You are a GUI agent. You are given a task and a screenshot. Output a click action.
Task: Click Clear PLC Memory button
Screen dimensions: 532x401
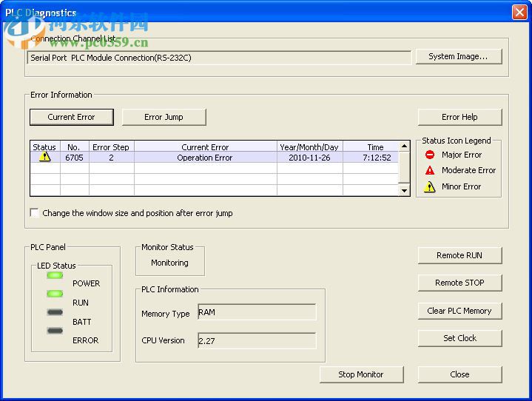[x=459, y=311]
